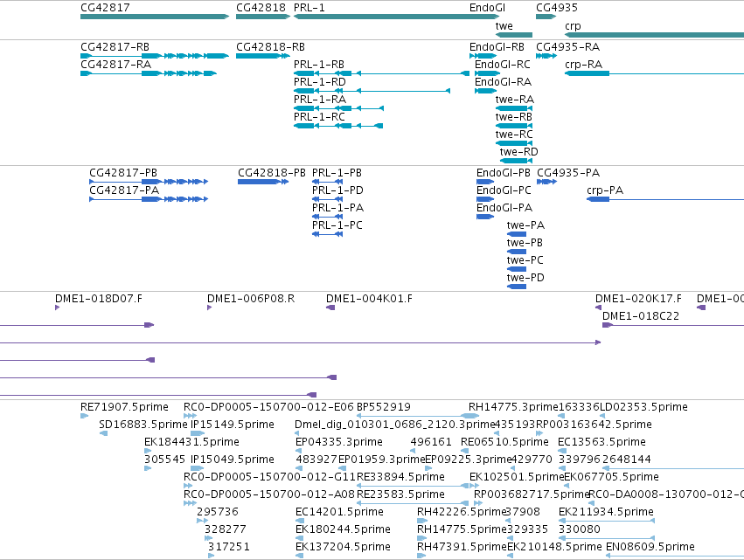Select the CG42818 gene bar
Screen dimensions: 744x560
pos(263,17)
